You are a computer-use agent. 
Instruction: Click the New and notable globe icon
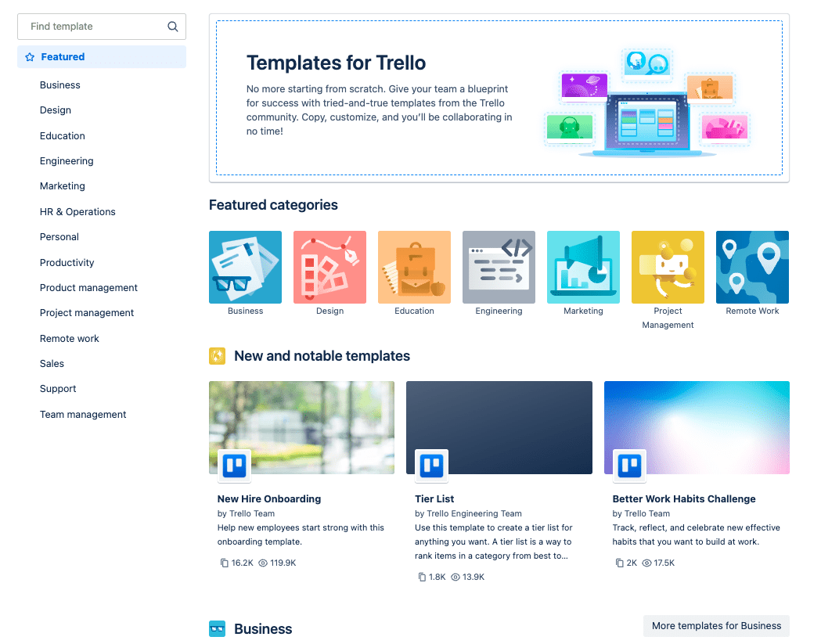(x=218, y=356)
